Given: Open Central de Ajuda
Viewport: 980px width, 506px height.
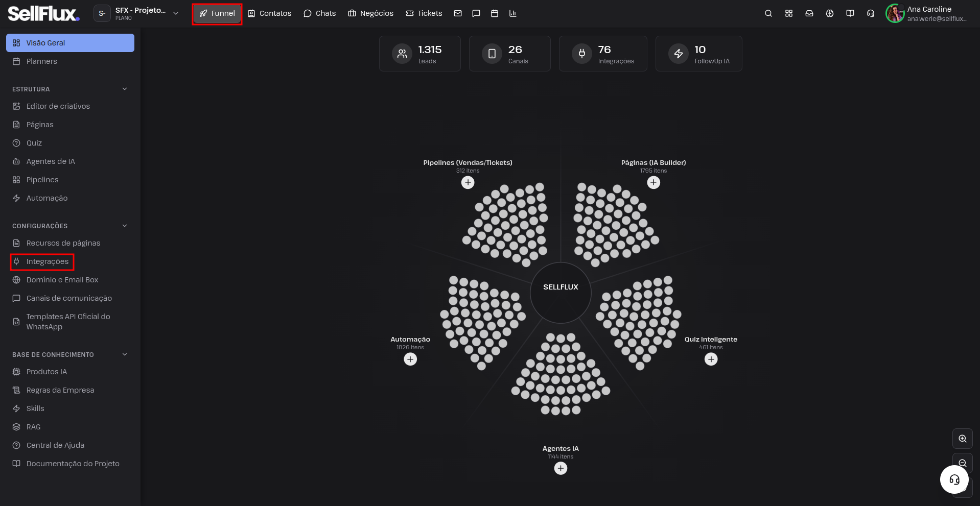Looking at the screenshot, I should pos(71,445).
